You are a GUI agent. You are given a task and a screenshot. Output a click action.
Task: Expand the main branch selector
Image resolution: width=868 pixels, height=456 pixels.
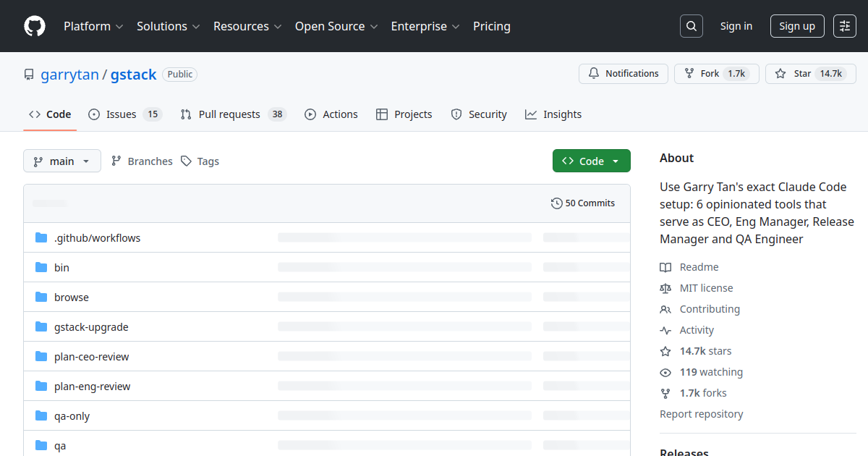point(61,161)
